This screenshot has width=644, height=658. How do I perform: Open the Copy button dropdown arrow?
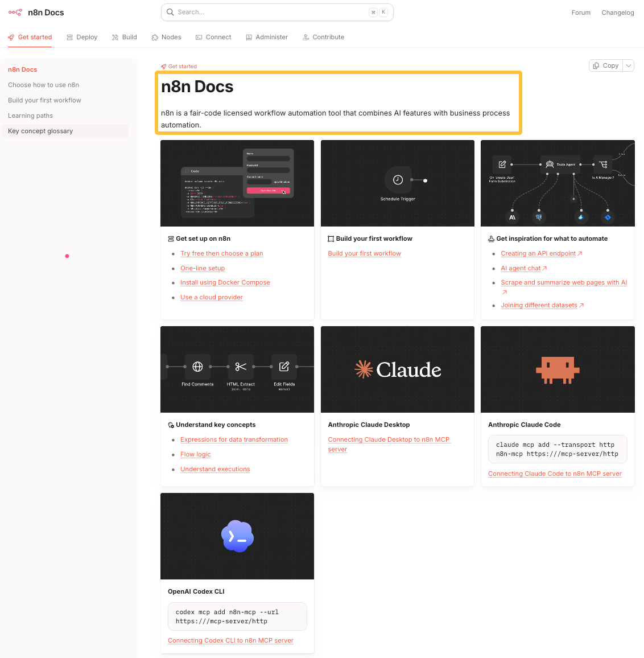click(x=629, y=65)
